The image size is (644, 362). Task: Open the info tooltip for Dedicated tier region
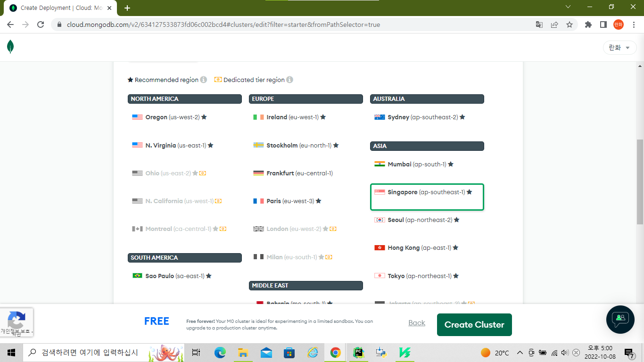[290, 80]
